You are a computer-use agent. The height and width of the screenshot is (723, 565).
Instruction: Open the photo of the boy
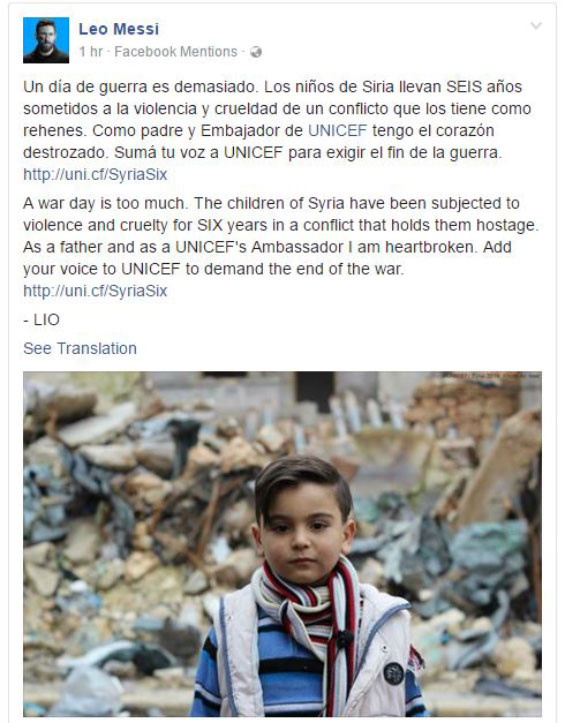282,544
